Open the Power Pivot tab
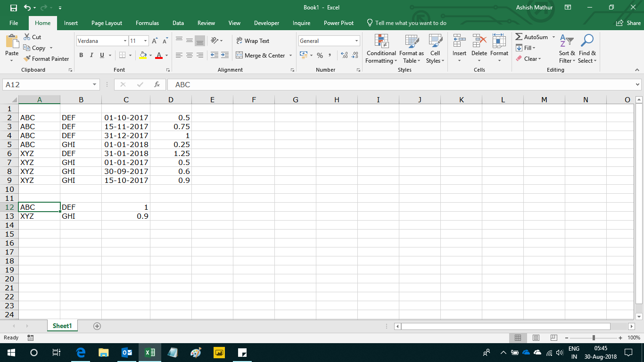The width and height of the screenshot is (644, 362). [x=339, y=23]
